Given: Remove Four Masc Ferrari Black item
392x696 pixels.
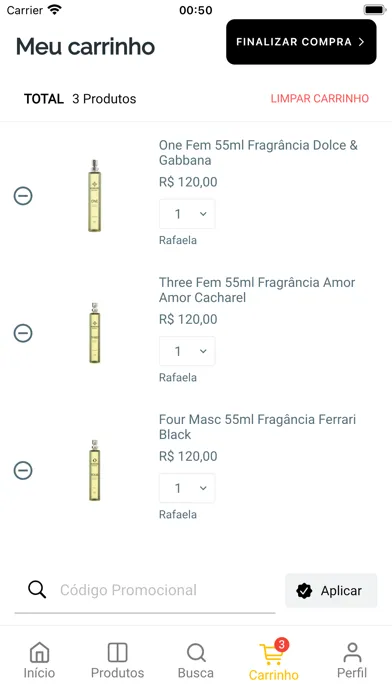Looking at the screenshot, I should coord(23,470).
